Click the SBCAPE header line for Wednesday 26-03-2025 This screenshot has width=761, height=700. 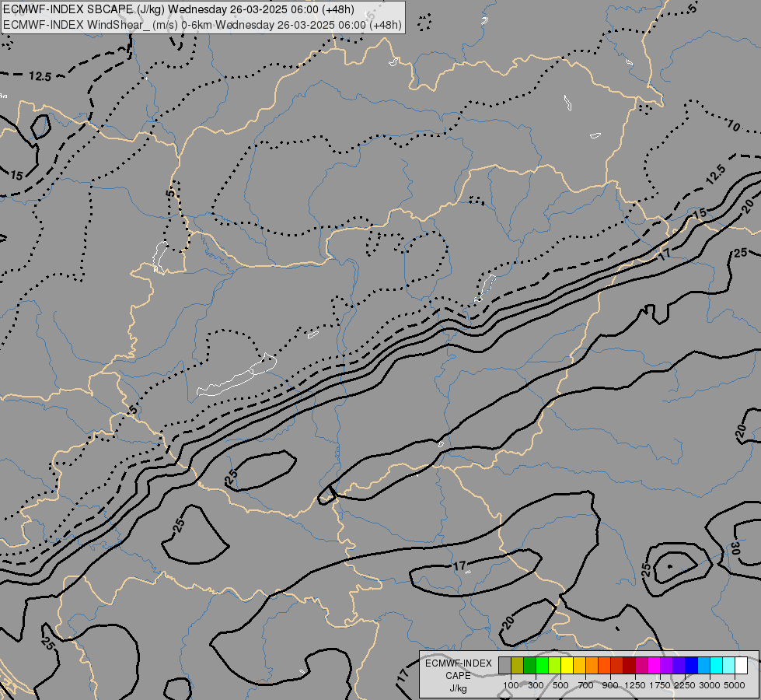pyautogui.click(x=179, y=9)
